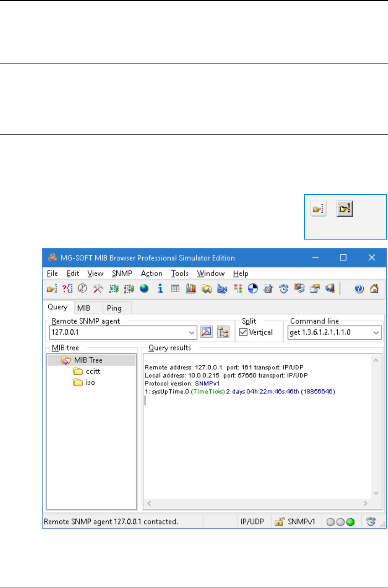This screenshot has height=588, width=388.
Task: Click the resize grip at status bar corner
Action: click(x=383, y=524)
